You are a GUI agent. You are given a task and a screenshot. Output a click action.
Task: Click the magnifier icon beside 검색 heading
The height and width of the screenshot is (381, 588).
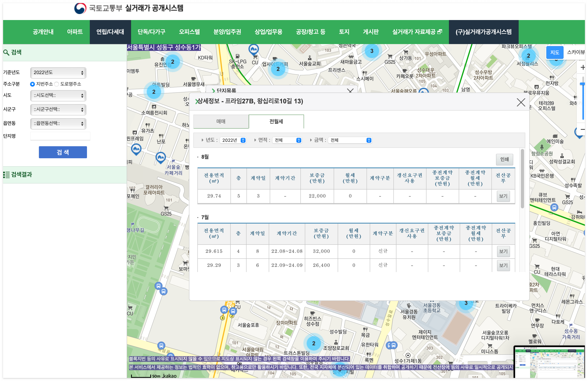tap(6, 52)
